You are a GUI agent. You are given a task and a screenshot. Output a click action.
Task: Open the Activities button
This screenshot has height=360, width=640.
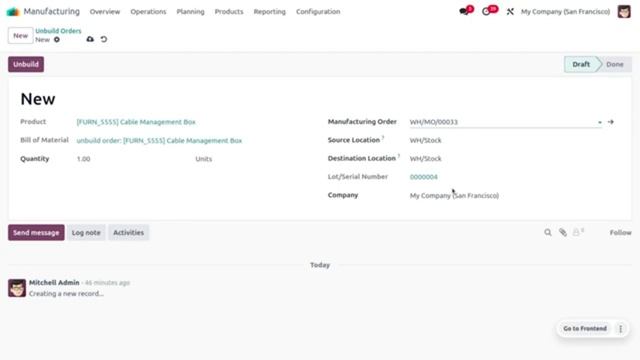coord(128,232)
